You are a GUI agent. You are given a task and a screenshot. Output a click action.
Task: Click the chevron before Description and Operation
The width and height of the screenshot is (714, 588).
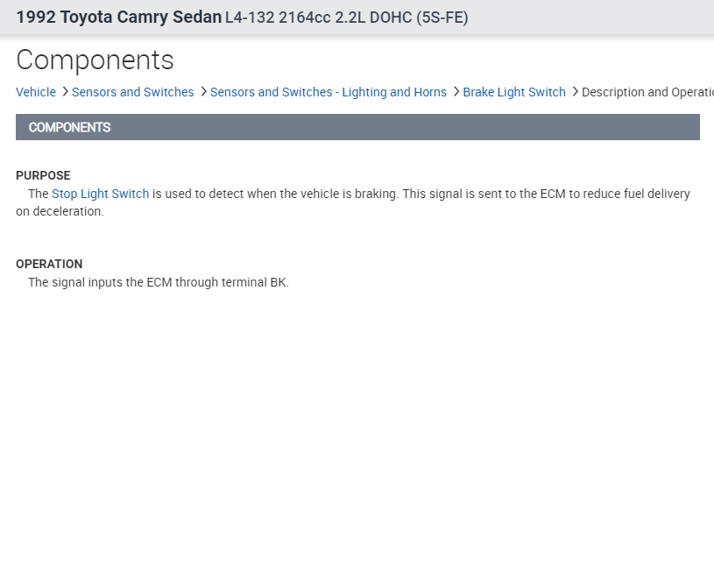click(x=575, y=92)
